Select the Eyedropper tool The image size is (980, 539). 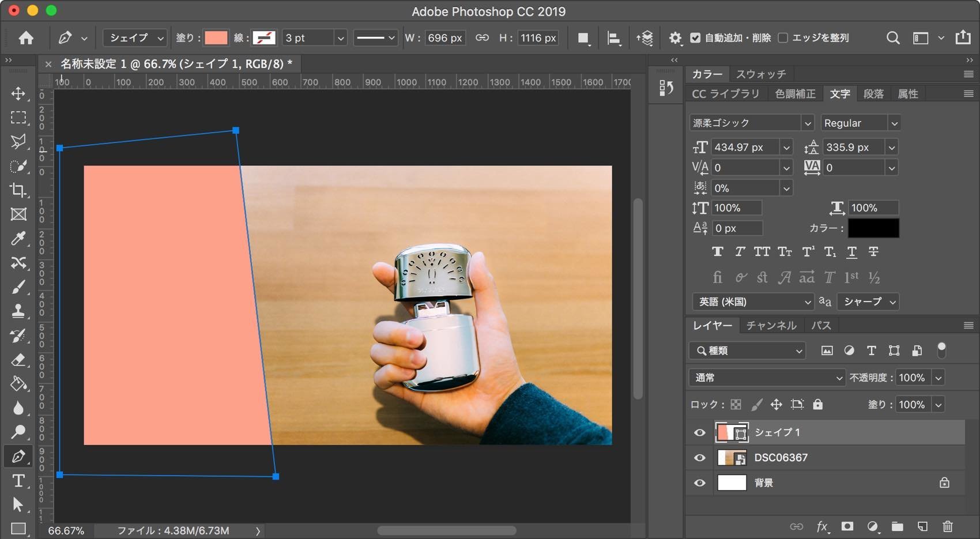click(18, 238)
